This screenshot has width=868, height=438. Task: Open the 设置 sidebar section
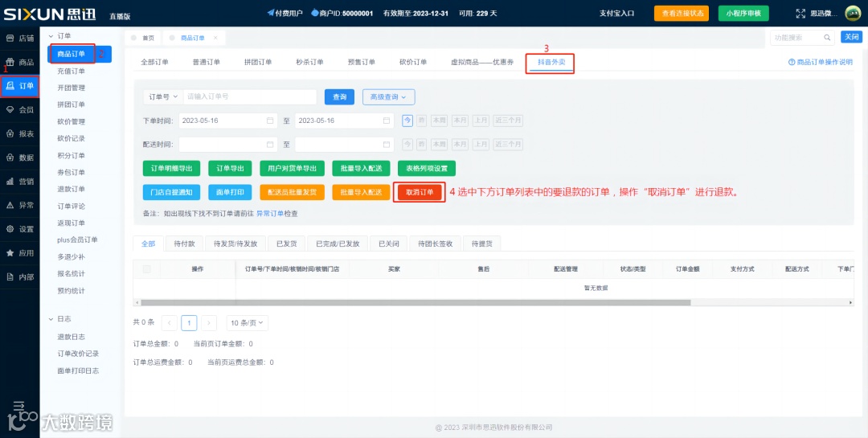coord(20,229)
